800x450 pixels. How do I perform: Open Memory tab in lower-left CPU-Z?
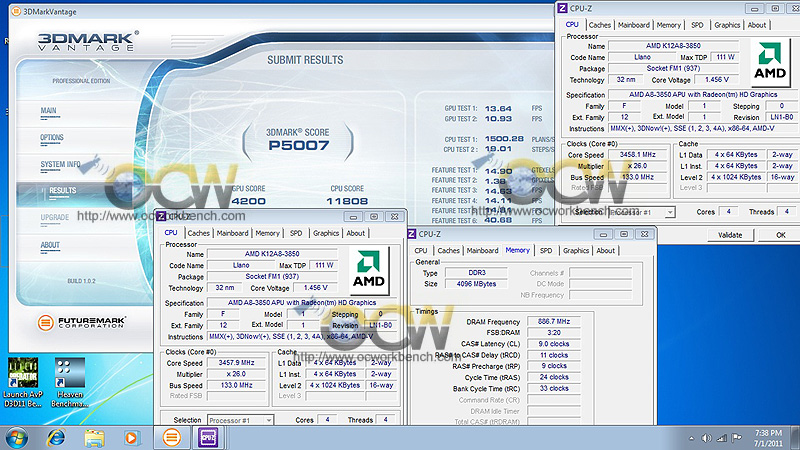[x=267, y=233]
